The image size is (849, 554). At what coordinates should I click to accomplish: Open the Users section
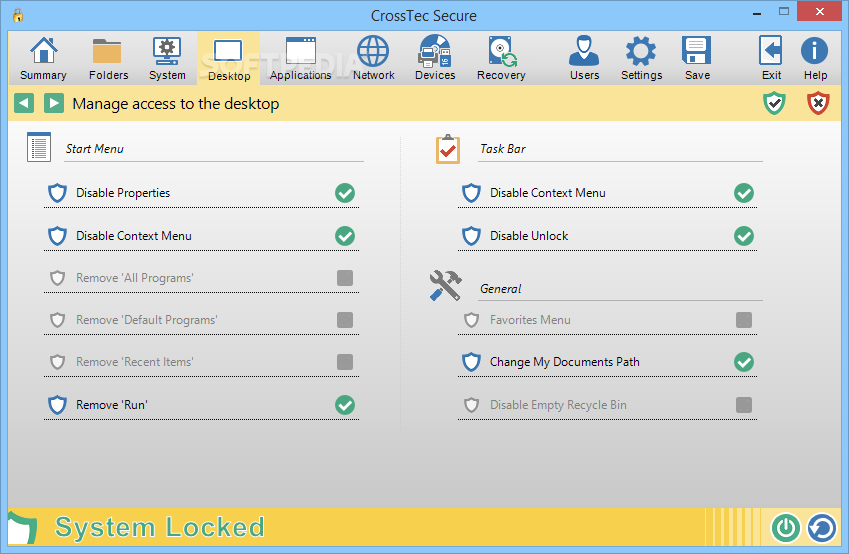pos(584,58)
